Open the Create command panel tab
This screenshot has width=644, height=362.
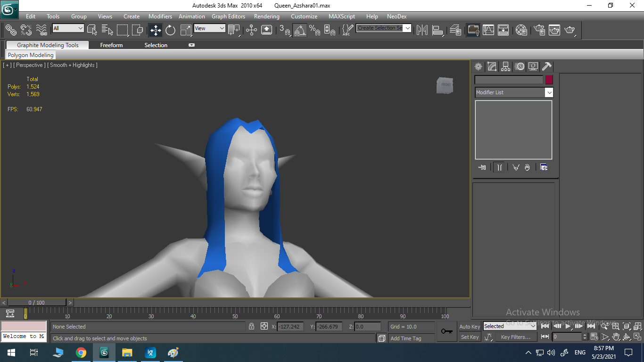pos(479,66)
